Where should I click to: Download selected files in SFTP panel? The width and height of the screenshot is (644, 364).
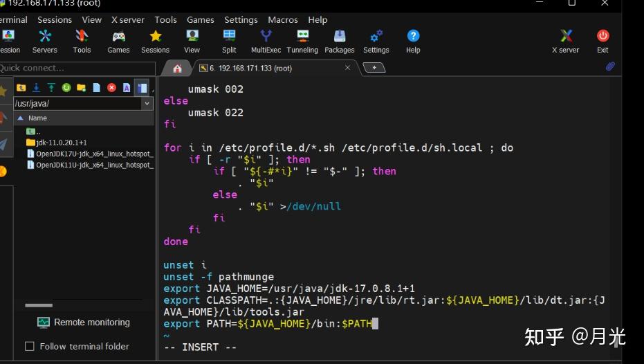click(36, 87)
